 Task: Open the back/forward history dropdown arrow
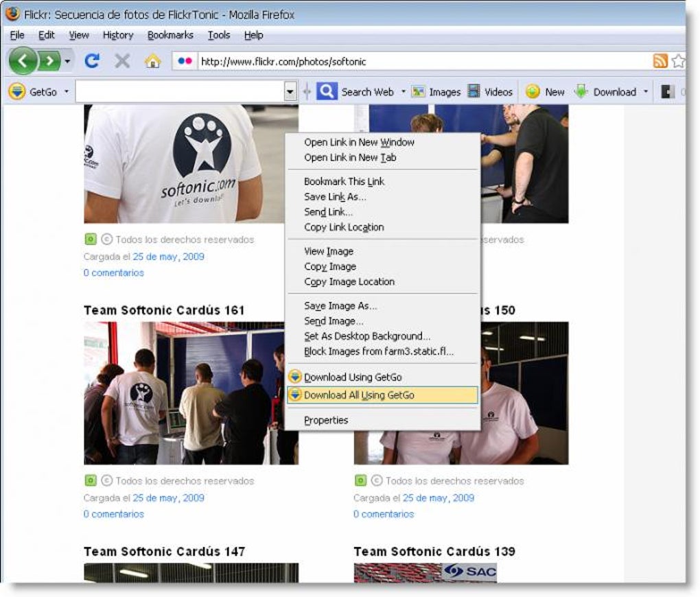point(67,60)
